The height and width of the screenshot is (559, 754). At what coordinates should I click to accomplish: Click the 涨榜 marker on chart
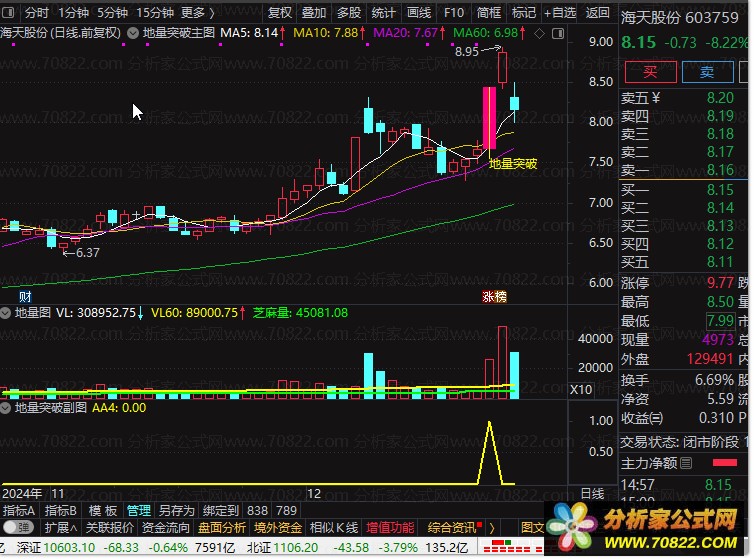(x=494, y=296)
